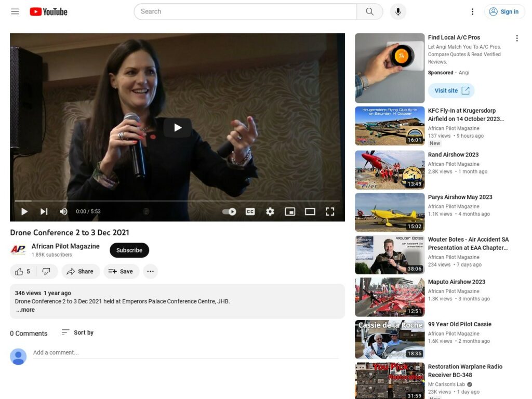Enter full screen mode
This screenshot has width=532, height=399.
[330, 211]
